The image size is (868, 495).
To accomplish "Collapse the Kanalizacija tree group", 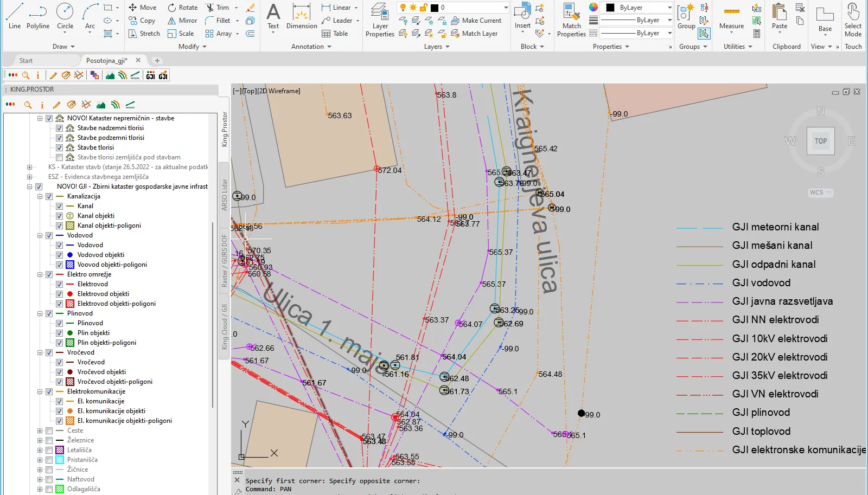I will [x=40, y=196].
